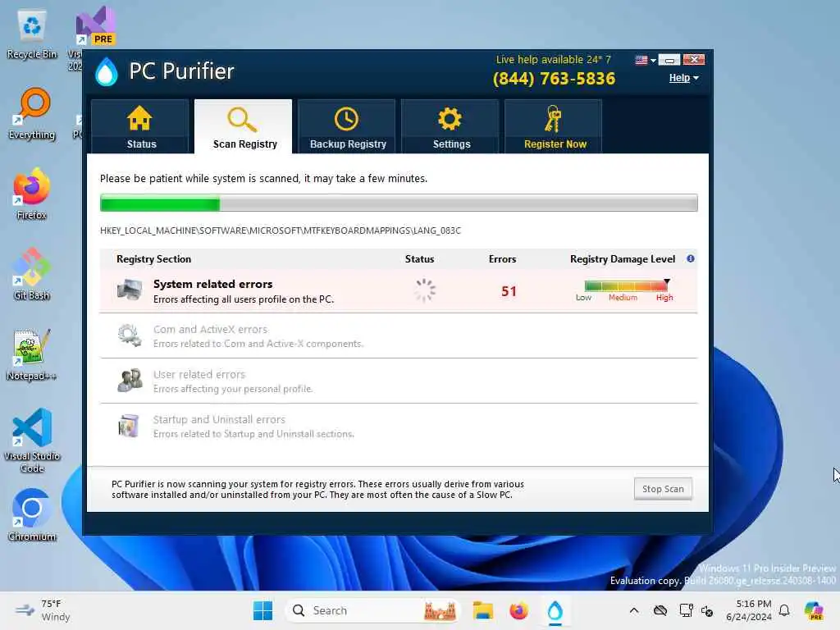Click the Com and ActiveX gears icon
Image resolution: width=840 pixels, height=630 pixels.
(x=130, y=336)
